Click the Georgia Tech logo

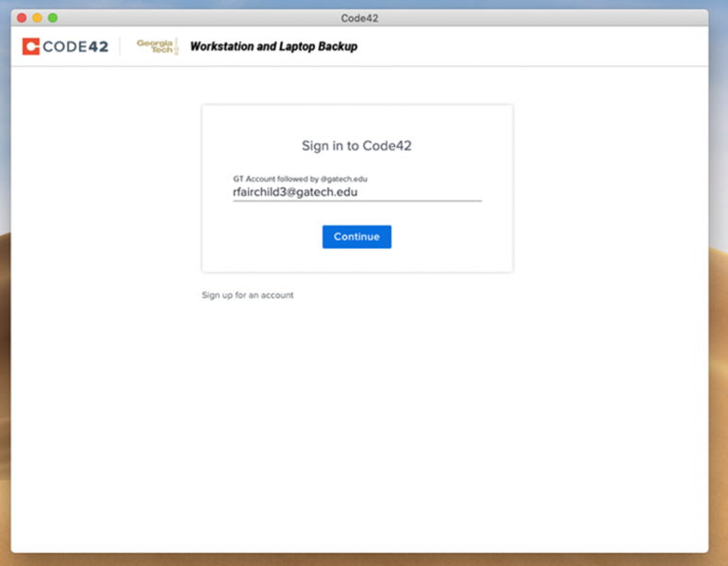click(157, 46)
